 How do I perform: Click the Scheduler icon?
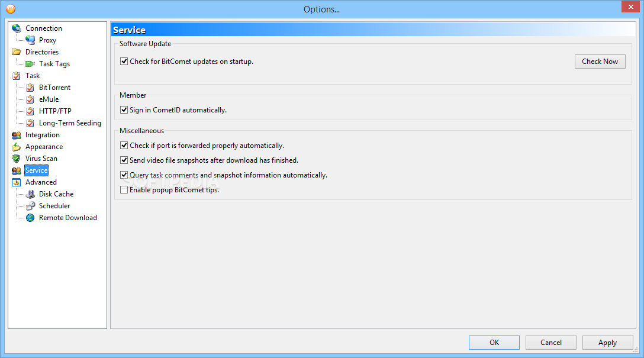30,206
